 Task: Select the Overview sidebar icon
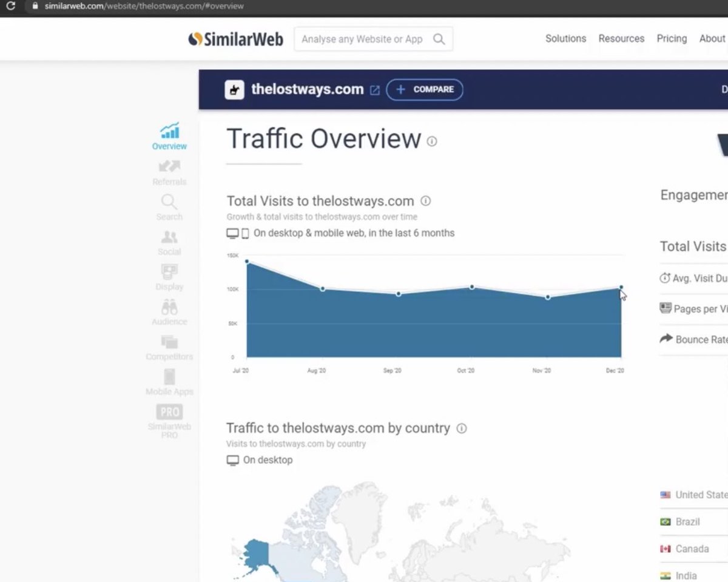pyautogui.click(x=169, y=137)
